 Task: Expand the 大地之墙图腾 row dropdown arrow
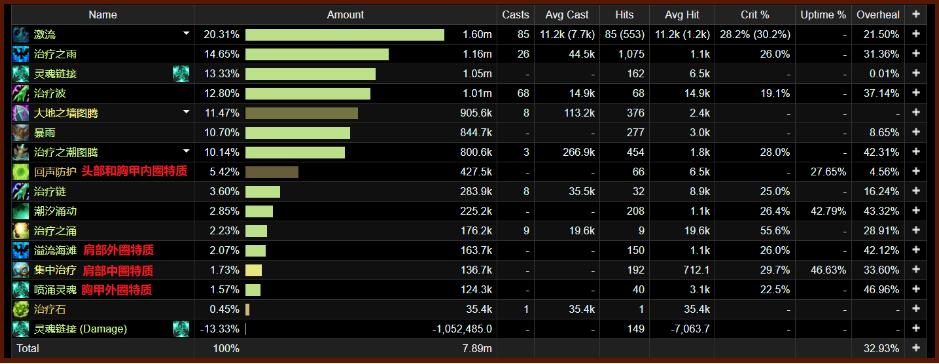pos(186,113)
